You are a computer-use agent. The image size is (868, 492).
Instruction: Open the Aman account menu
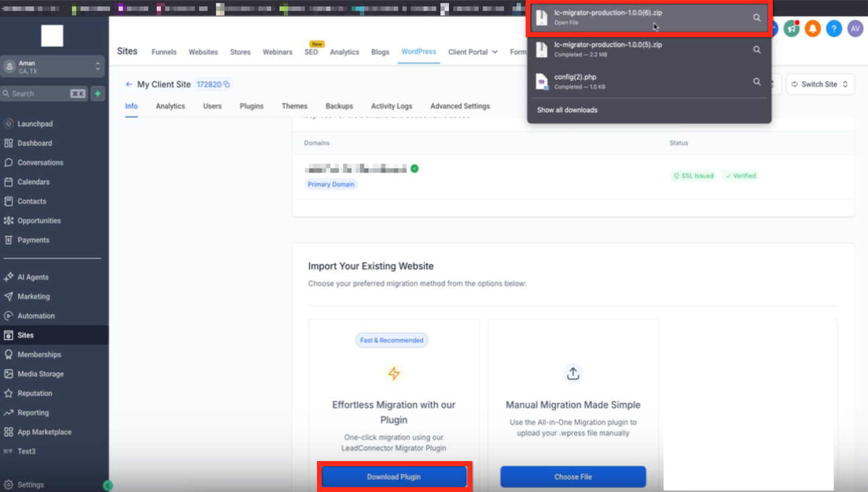52,66
